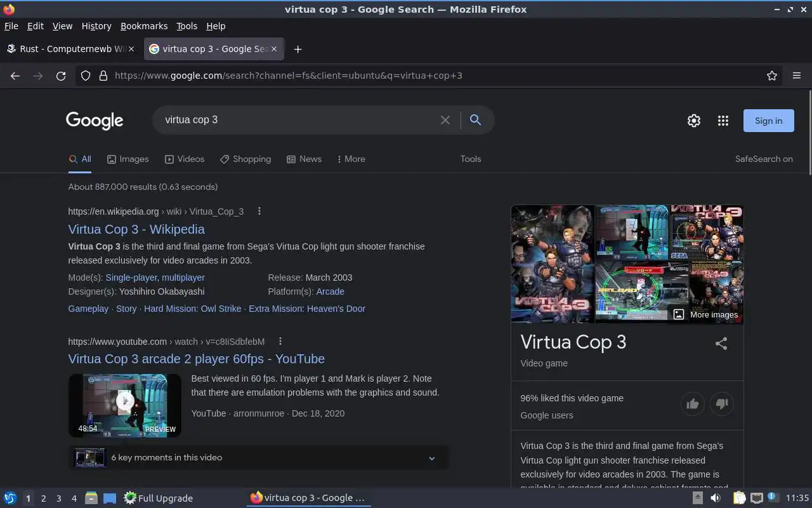Screen dimensions: 812x508
Task: Open Extra Mission: Heaven's Door link
Action: [307, 309]
